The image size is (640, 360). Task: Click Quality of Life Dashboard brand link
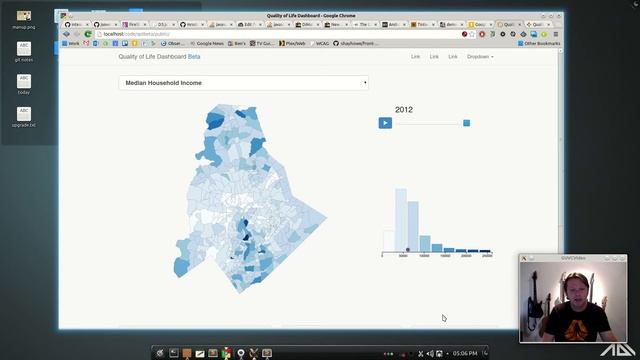[159, 57]
